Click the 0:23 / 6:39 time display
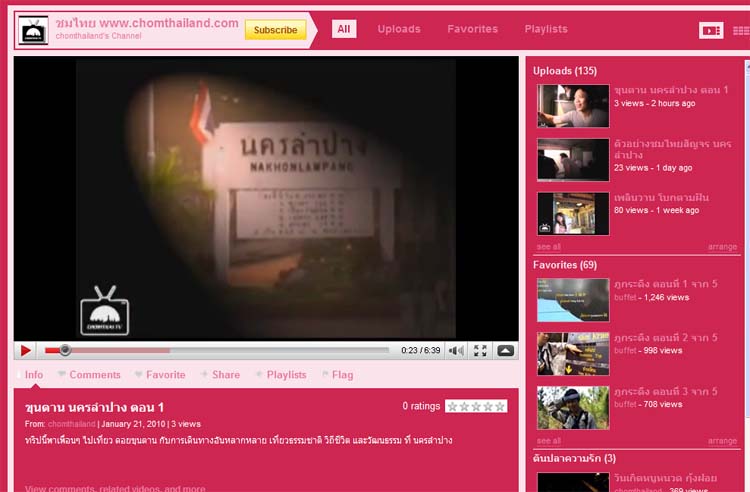The width and height of the screenshot is (750, 492). click(420, 350)
